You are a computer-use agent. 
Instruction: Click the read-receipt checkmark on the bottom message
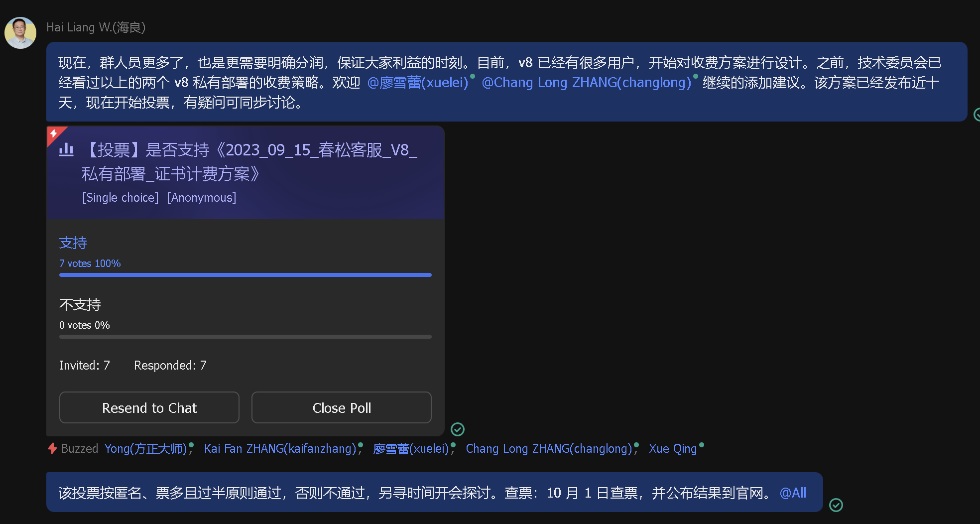(x=836, y=505)
